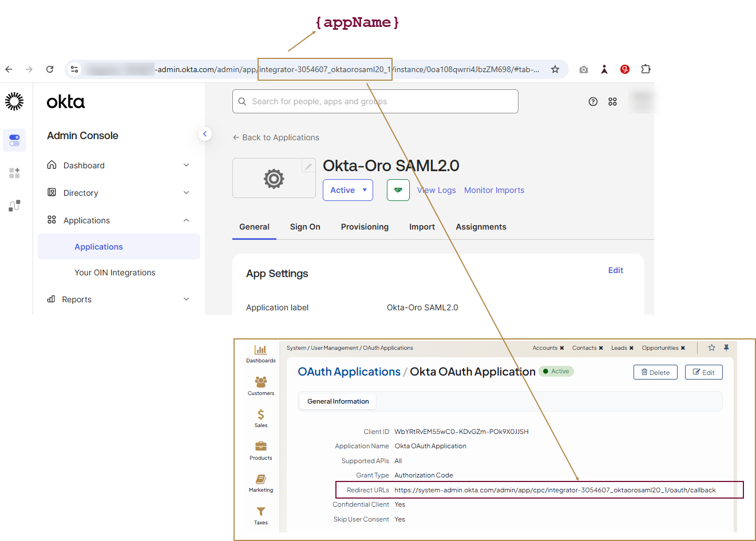
Task: Click the Back to Applications link
Action: click(276, 137)
